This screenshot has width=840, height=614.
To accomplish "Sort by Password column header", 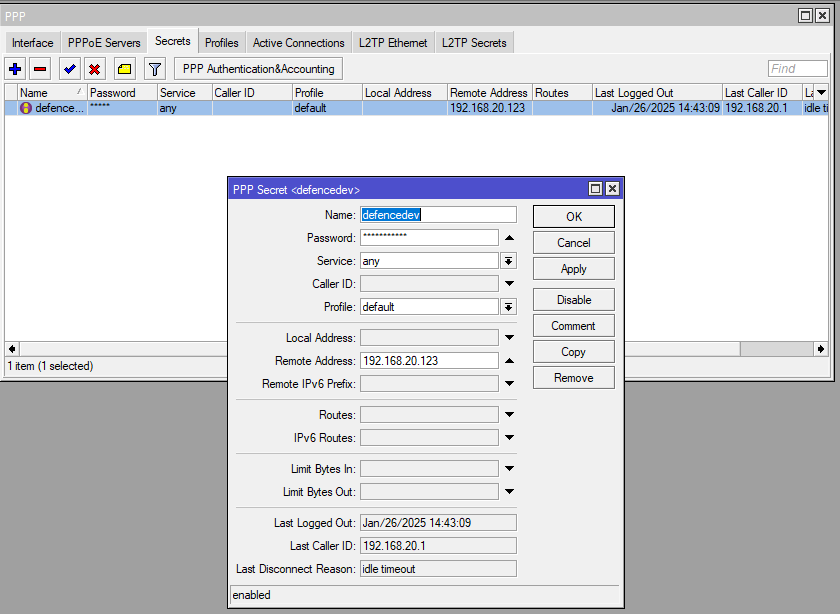I will (122, 93).
